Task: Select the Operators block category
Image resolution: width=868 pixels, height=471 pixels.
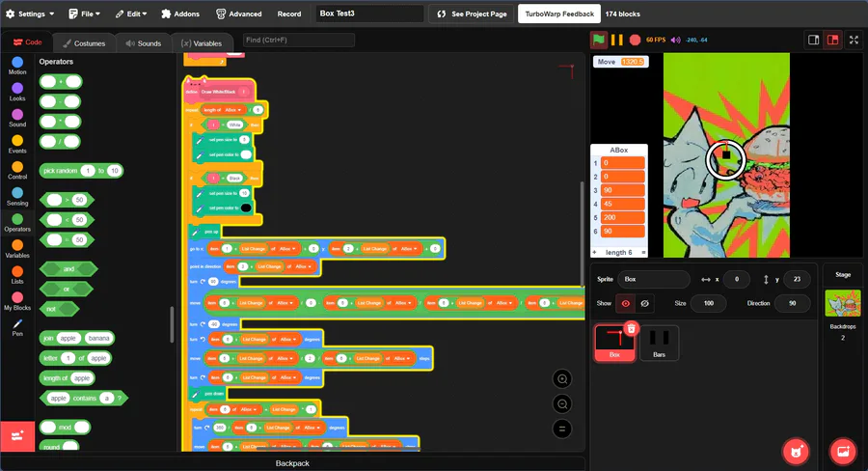Action: 17,222
